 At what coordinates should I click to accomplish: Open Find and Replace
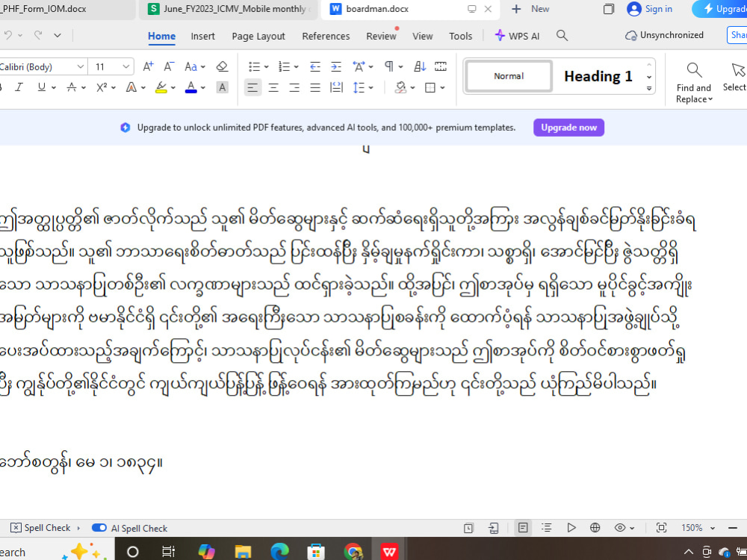coord(694,83)
